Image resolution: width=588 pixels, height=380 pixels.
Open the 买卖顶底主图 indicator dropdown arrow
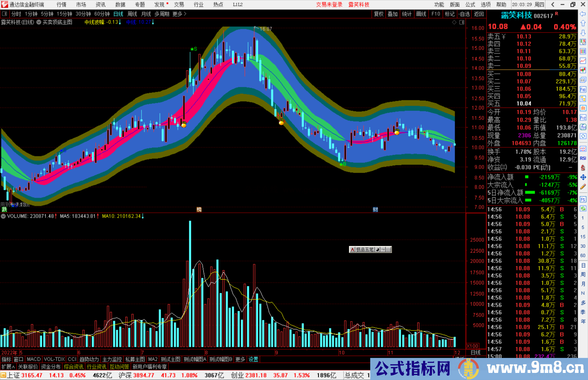[39, 22]
